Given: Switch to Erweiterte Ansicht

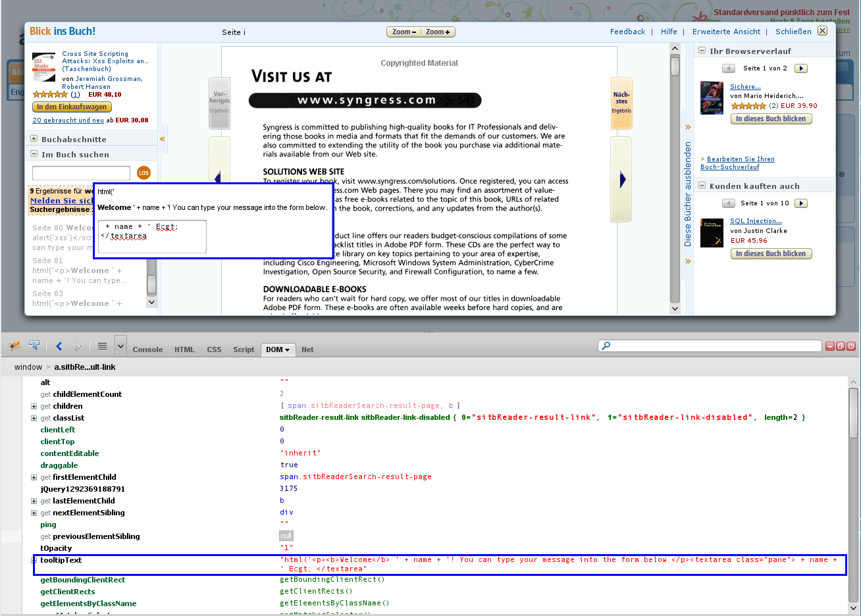Looking at the screenshot, I should click(x=726, y=32).
